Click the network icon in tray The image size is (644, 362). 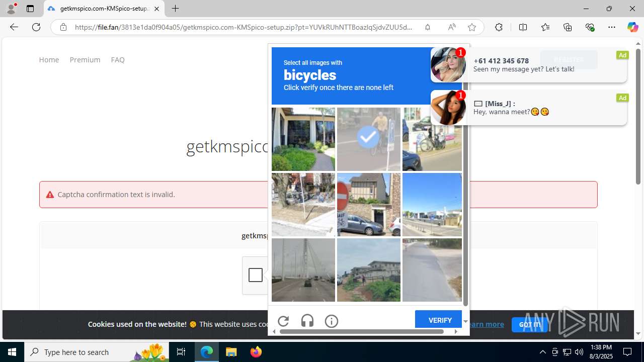click(x=567, y=352)
